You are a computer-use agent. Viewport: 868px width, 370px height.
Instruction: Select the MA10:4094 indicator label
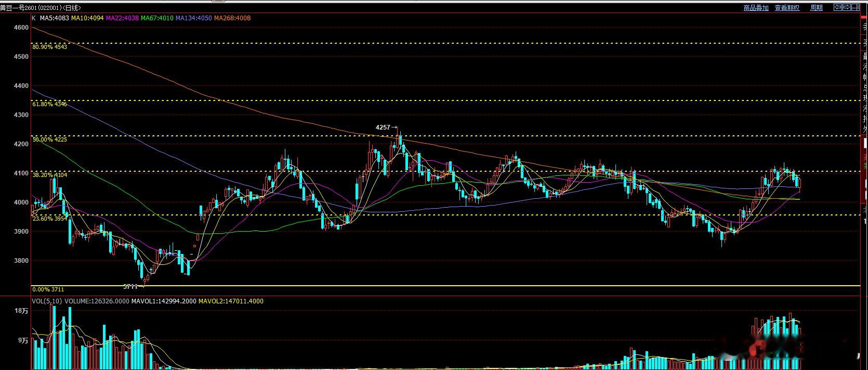click(87, 18)
